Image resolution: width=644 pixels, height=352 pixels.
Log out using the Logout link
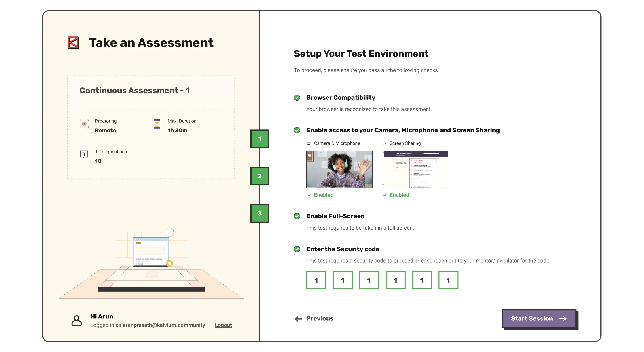pyautogui.click(x=223, y=325)
